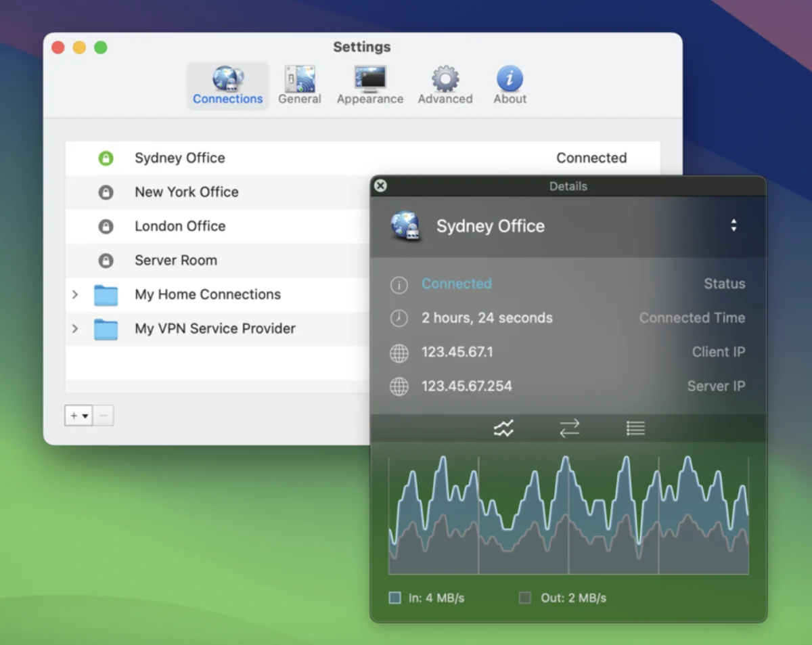This screenshot has height=645, width=812.
Task: Open the log list view icon
Action: pyautogui.click(x=635, y=428)
